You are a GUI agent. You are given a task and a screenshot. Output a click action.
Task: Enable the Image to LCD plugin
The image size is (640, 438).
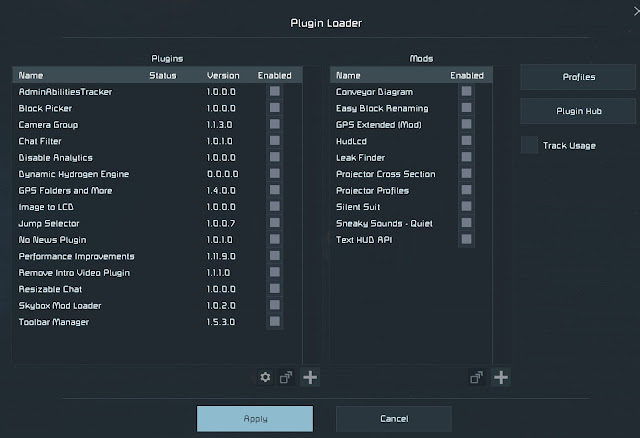click(275, 206)
